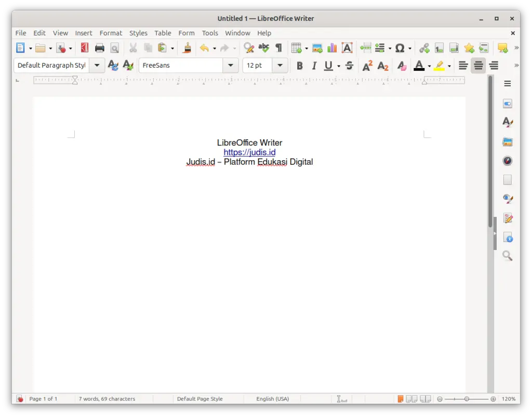Expand the font color dropdown arrow
Viewport: 532px width, 417px height.
click(x=429, y=66)
